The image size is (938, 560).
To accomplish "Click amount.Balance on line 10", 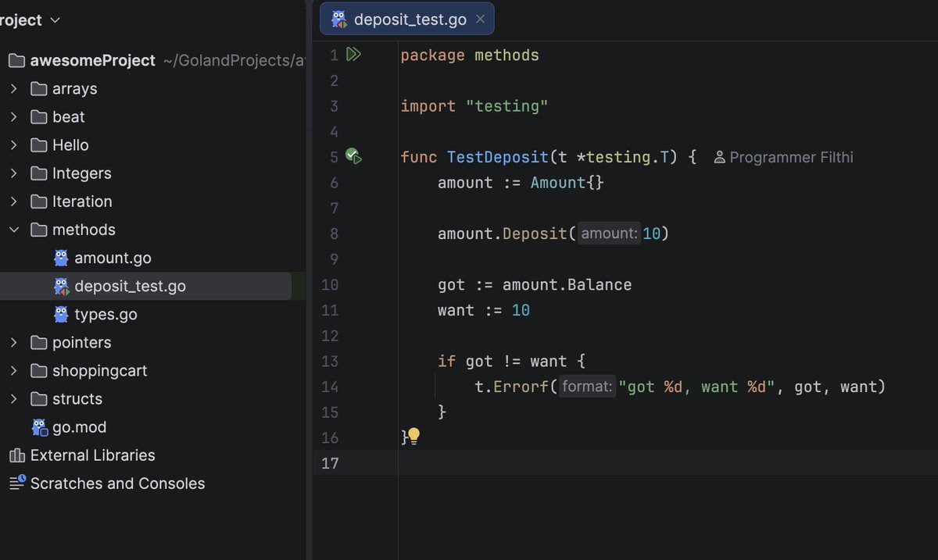I will pyautogui.click(x=567, y=285).
